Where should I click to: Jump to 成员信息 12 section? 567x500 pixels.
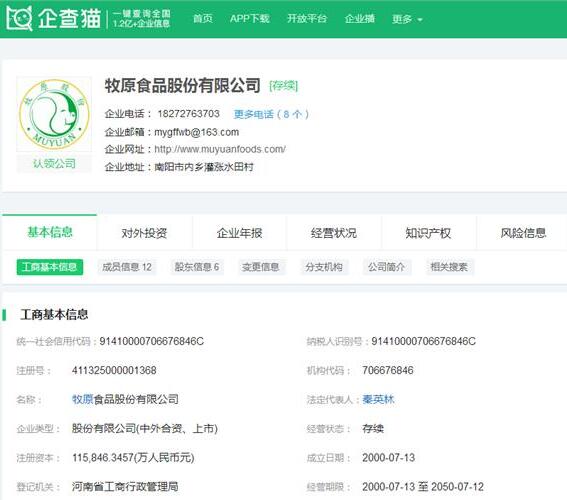127,267
